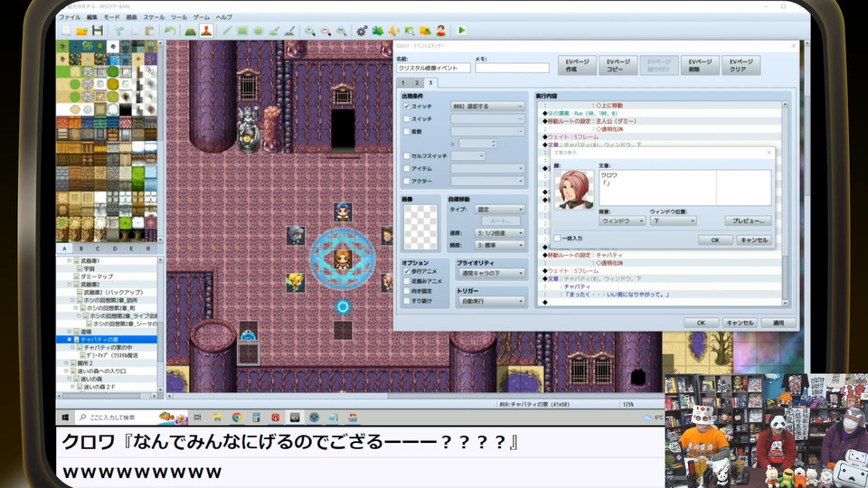Switch to Map mode icon
The height and width of the screenshot is (488, 868).
tap(191, 31)
